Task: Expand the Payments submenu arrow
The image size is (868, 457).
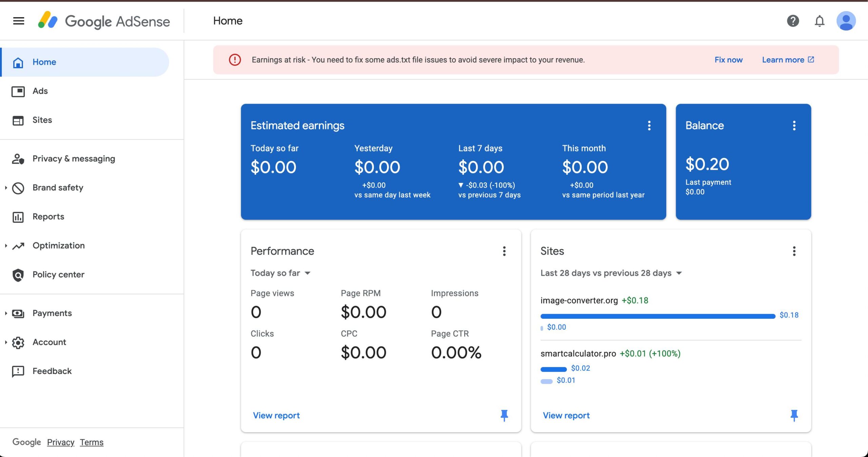Action: coord(6,313)
